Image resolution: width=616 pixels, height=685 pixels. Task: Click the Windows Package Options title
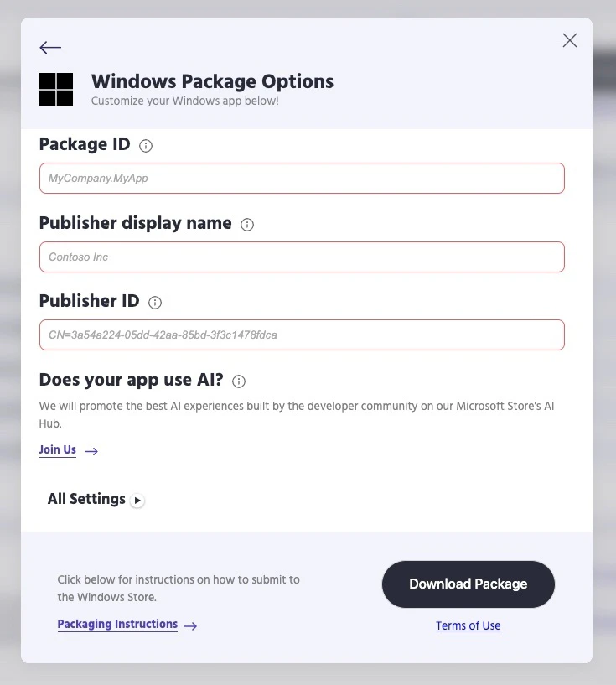click(x=212, y=81)
